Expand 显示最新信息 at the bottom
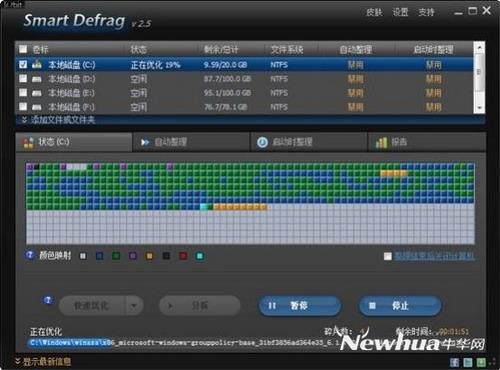 [x=43, y=362]
